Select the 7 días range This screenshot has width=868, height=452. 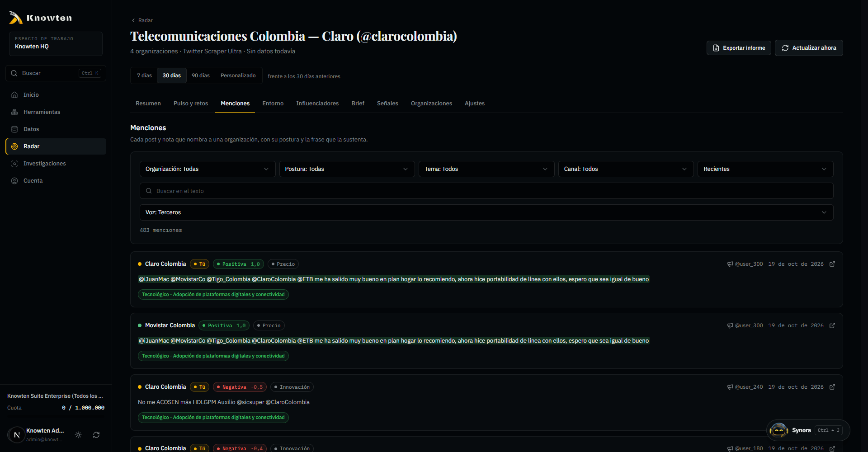pos(144,75)
